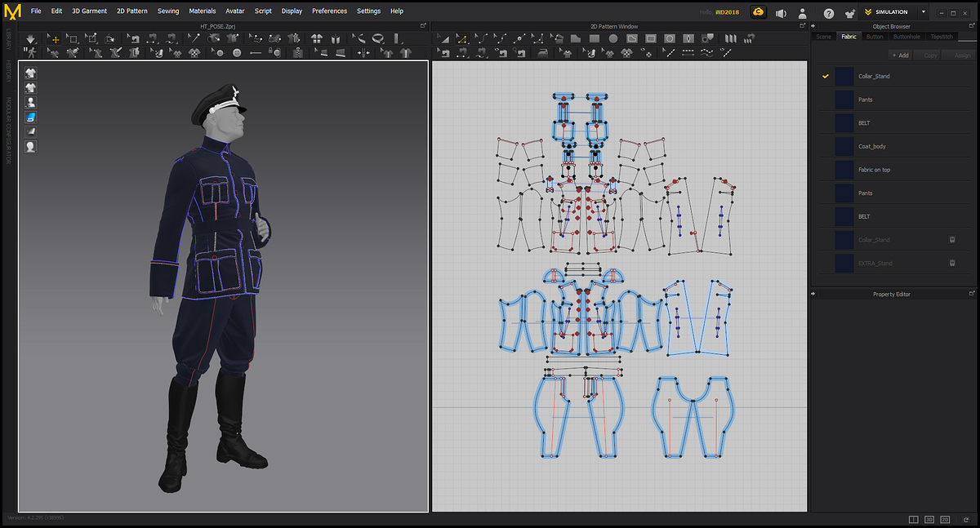Select the Ellipse tool in 2D toolbar
980x528 pixels.
click(x=613, y=38)
